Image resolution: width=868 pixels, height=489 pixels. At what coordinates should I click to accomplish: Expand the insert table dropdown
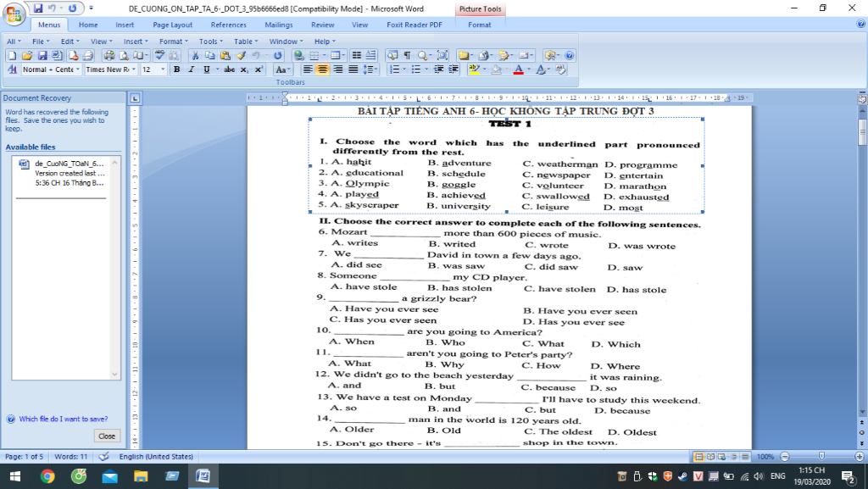pos(343,55)
